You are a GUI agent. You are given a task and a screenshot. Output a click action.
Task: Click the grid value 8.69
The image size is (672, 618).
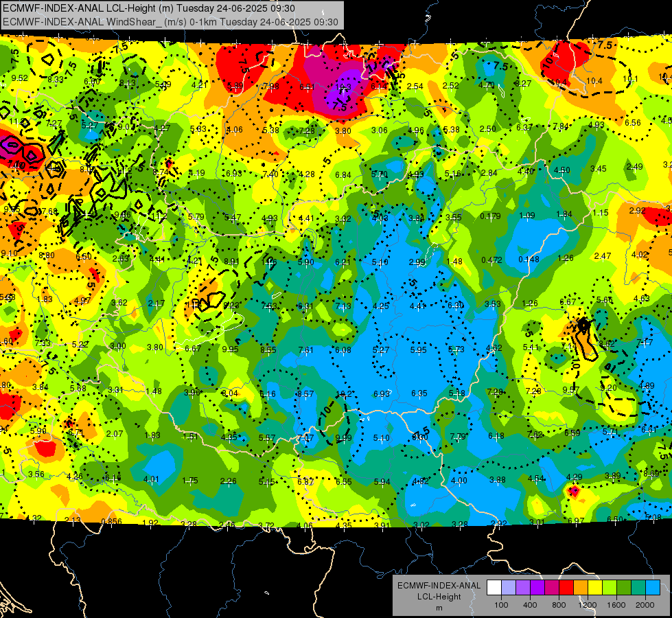[x=651, y=474]
